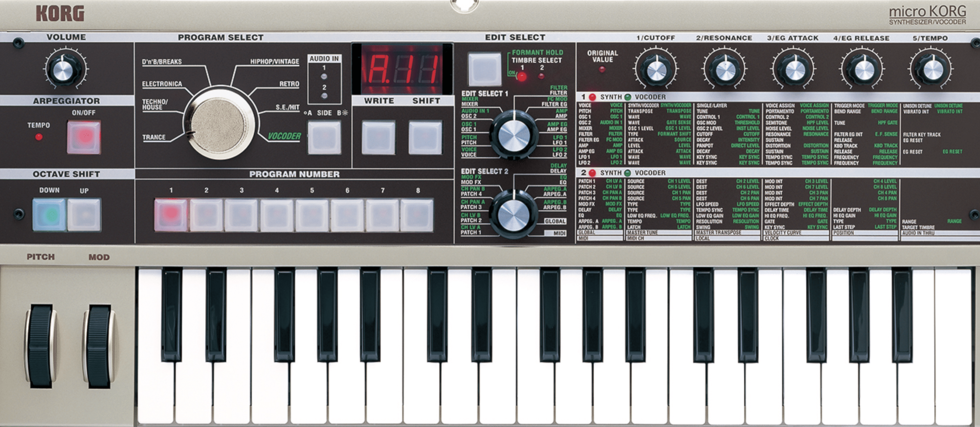
Task: Adjust the 5/TEMPO knob
Action: tap(931, 70)
